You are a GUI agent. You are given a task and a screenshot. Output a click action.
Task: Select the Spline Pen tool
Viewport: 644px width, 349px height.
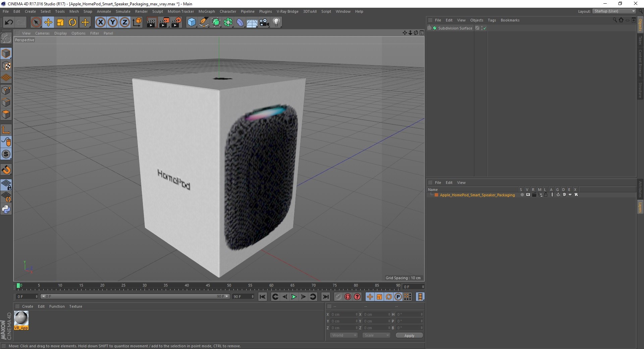pyautogui.click(x=204, y=22)
